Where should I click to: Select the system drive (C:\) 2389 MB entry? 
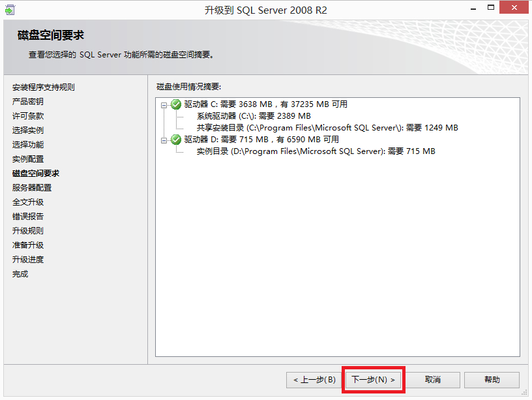pyautogui.click(x=254, y=116)
